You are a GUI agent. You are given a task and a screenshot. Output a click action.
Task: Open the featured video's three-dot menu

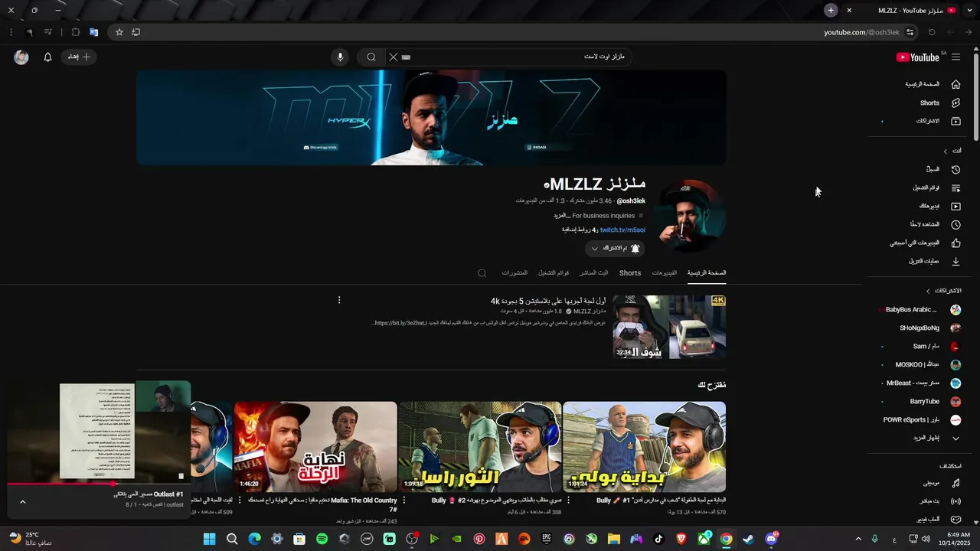[339, 300]
